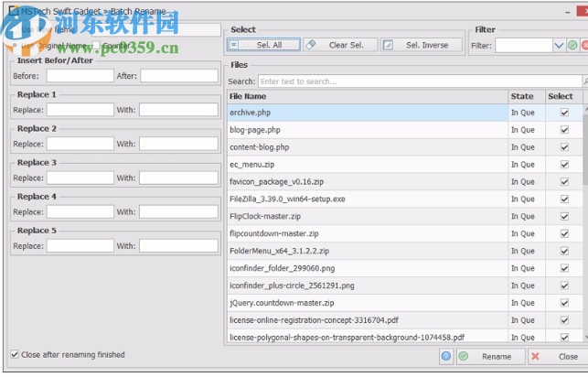Select the blog-page.php file row

[x=404, y=130]
